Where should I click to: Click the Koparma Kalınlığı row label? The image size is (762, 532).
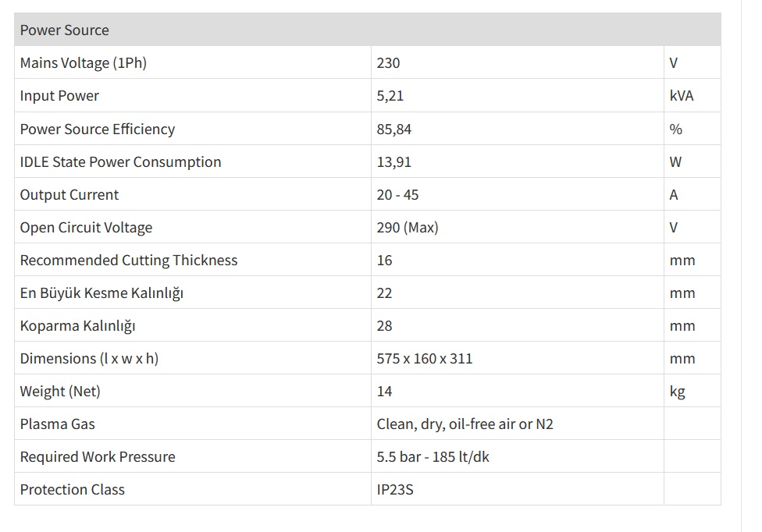coord(78,325)
